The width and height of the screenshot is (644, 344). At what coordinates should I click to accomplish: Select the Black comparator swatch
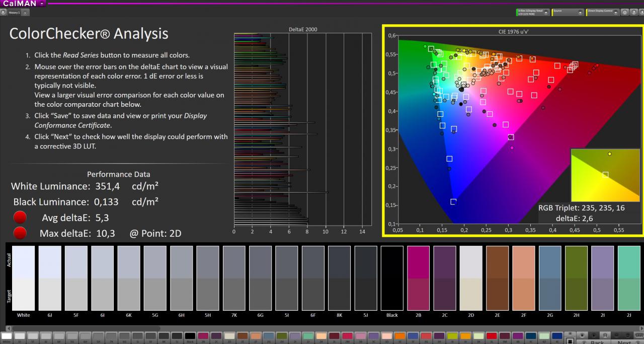click(x=392, y=278)
